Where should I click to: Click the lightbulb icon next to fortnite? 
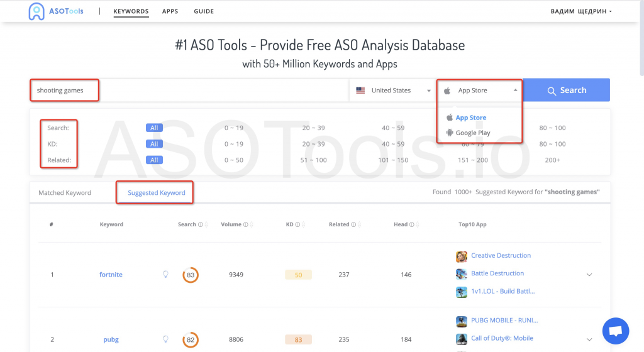(166, 275)
